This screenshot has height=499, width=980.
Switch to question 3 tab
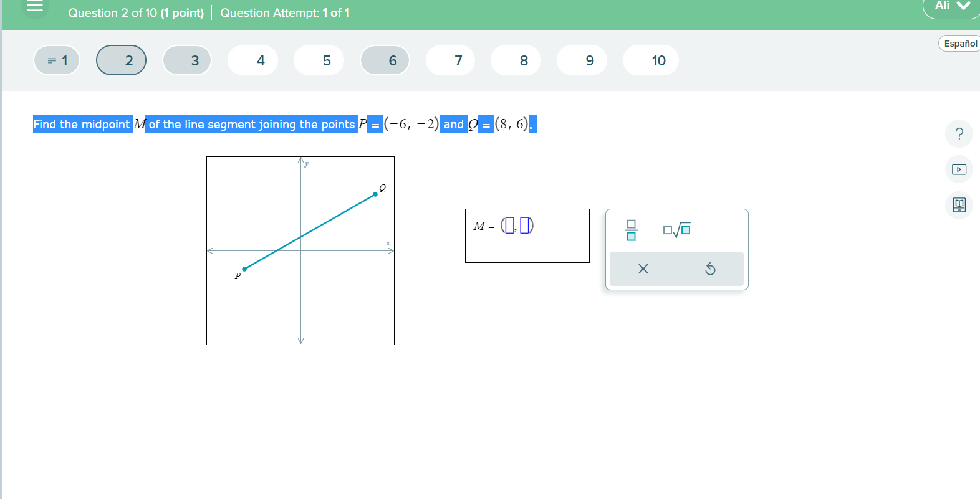[187, 60]
